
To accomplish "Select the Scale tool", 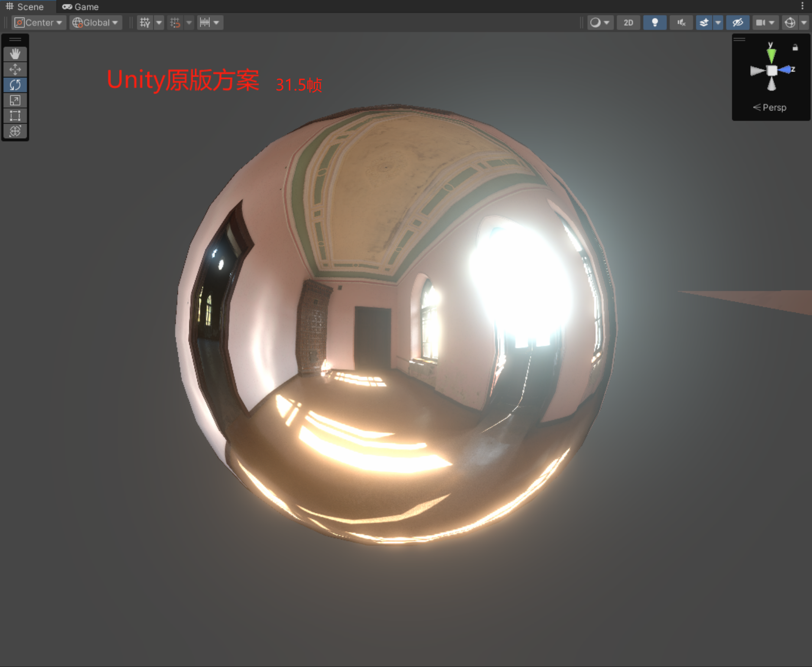I will click(x=15, y=100).
